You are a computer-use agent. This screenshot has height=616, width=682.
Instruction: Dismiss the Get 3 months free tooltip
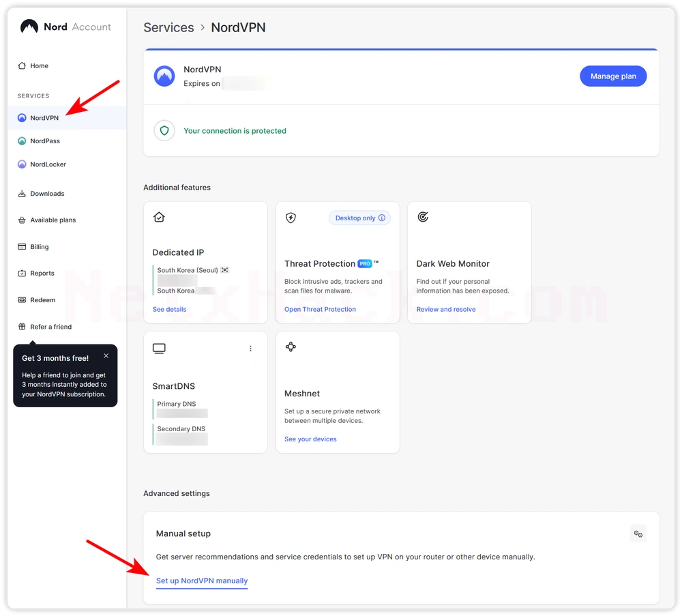click(x=106, y=356)
